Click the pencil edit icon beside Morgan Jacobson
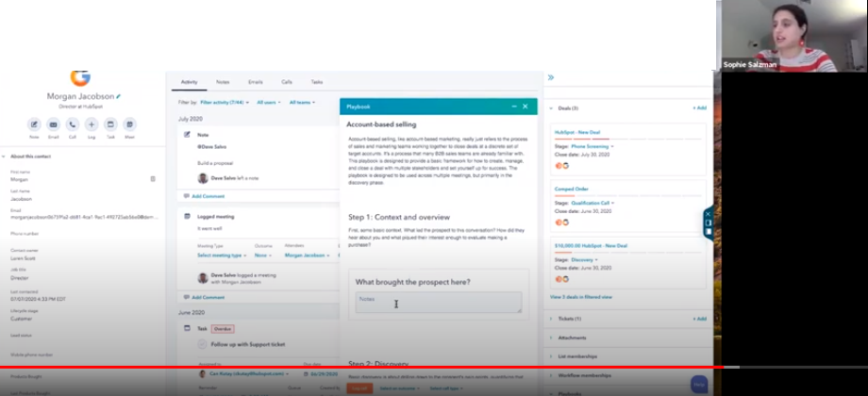The width and height of the screenshot is (868, 396). [119, 96]
